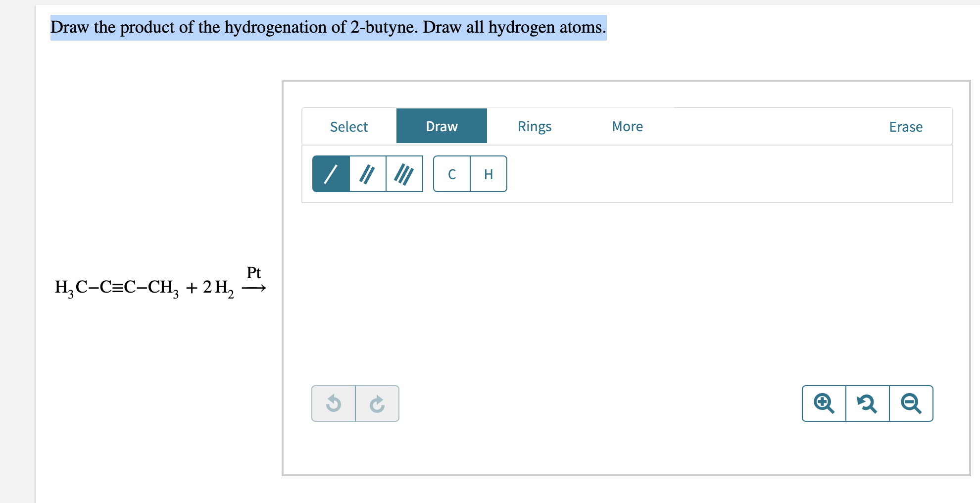Zoom in on the drawing canvas

824,403
